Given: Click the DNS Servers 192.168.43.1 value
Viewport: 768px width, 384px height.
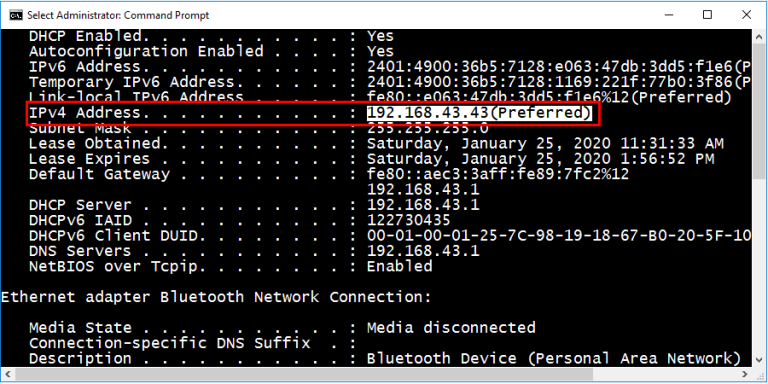Looking at the screenshot, I should pyautogui.click(x=423, y=251).
